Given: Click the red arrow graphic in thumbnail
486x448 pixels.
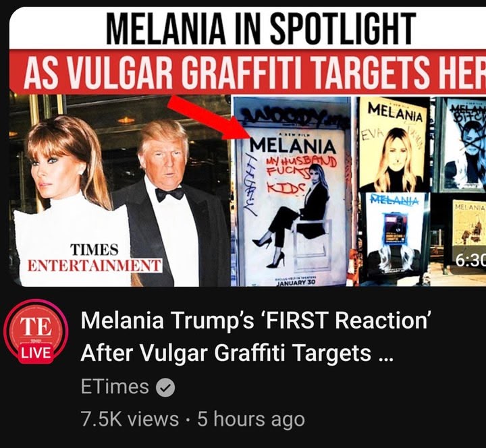Looking at the screenshot, I should point(210,116).
